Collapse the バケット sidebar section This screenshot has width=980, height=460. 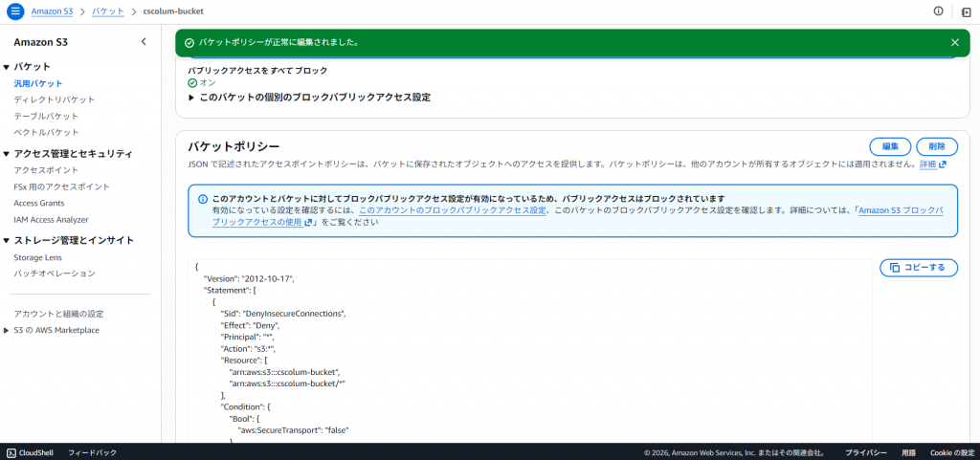7,67
